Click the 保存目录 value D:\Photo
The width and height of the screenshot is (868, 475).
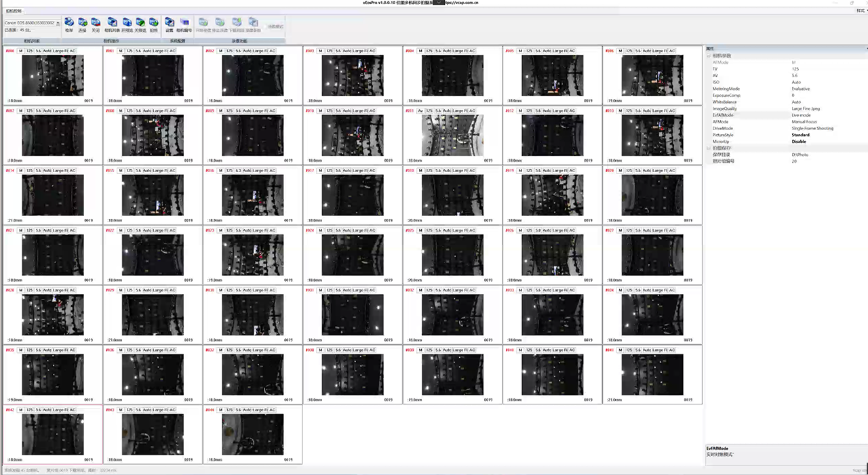800,154
